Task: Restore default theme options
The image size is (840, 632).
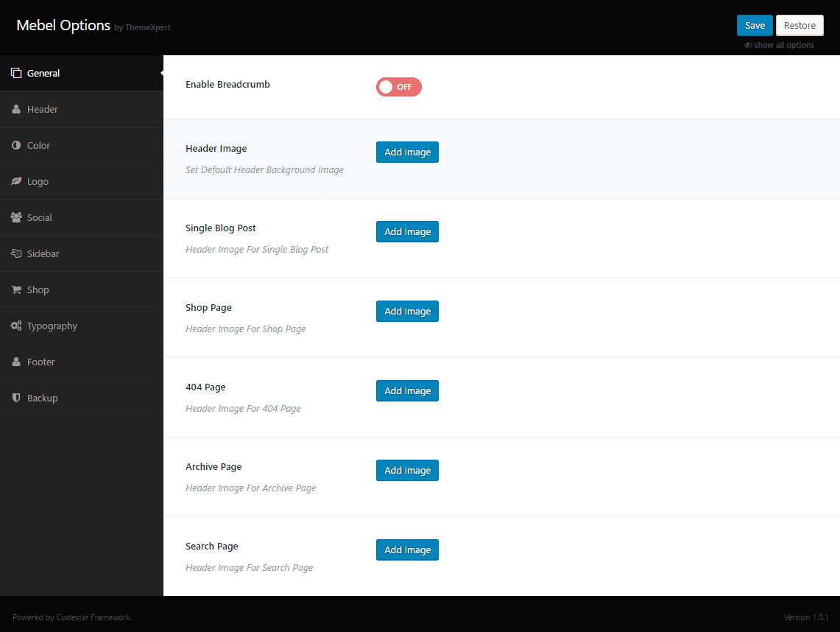Action: [x=800, y=24]
